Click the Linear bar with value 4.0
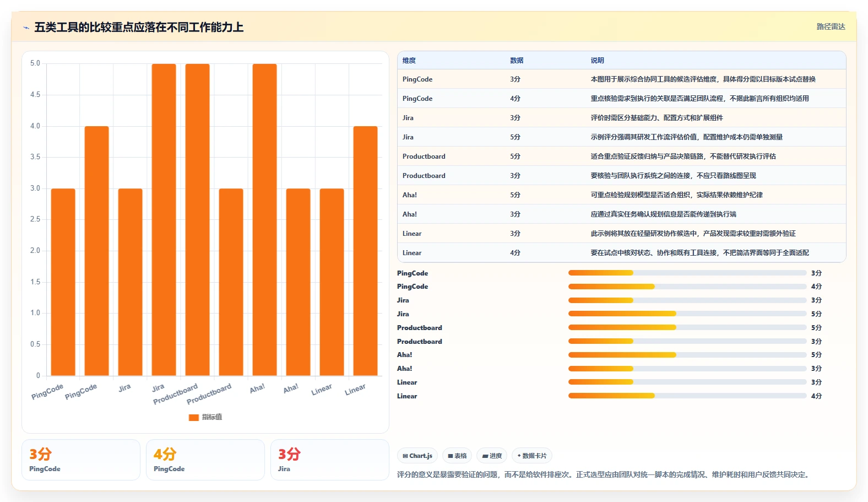Image resolution: width=868 pixels, height=502 pixels. [366, 251]
